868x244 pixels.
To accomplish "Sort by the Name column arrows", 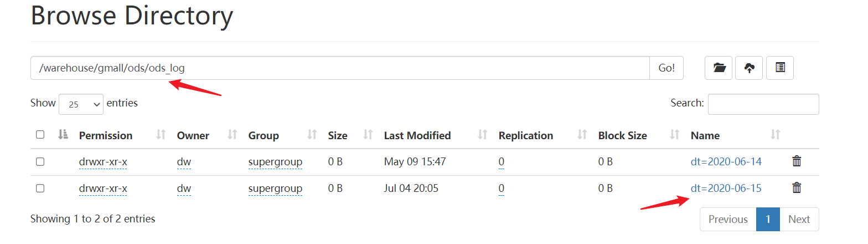I will pos(776,135).
